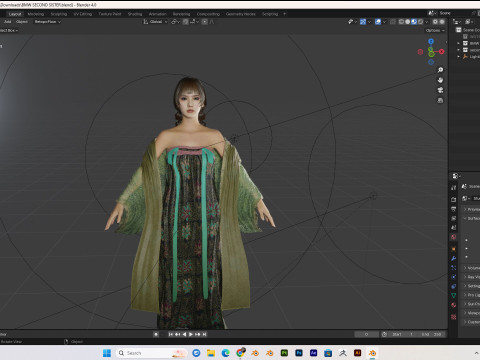
Task: Open the Tool properties tab
Action: coord(454,188)
